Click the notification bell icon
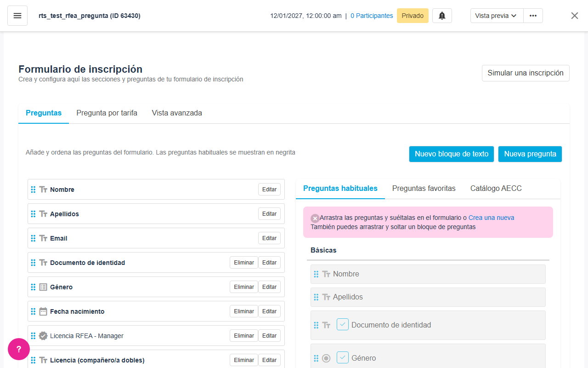The image size is (588, 368). (442, 16)
